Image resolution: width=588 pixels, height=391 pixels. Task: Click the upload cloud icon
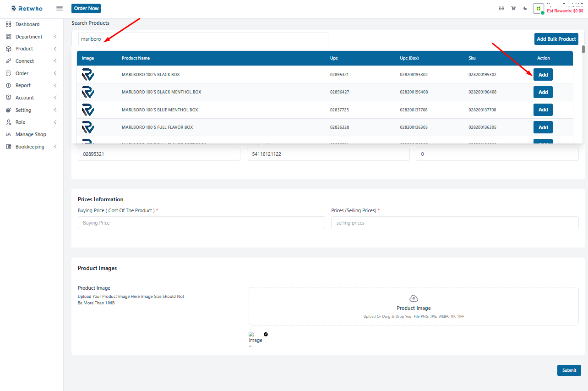pyautogui.click(x=414, y=298)
